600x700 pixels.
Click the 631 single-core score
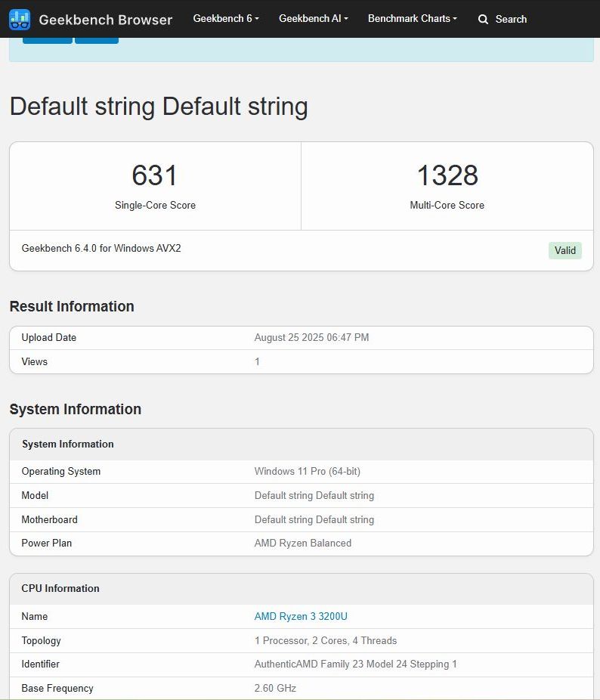(x=155, y=175)
